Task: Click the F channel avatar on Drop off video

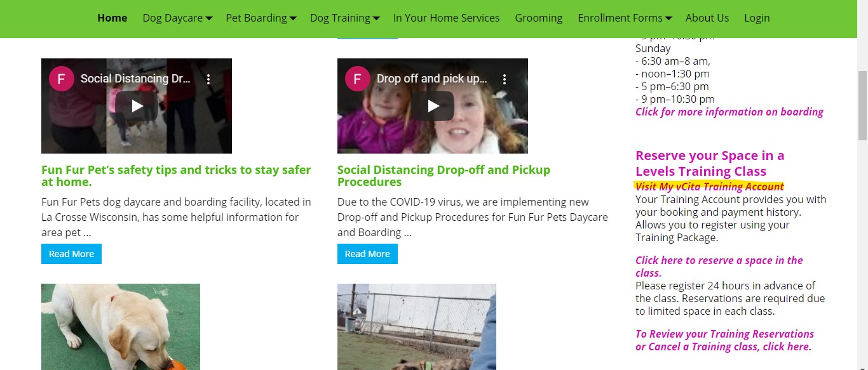Action: [357, 79]
